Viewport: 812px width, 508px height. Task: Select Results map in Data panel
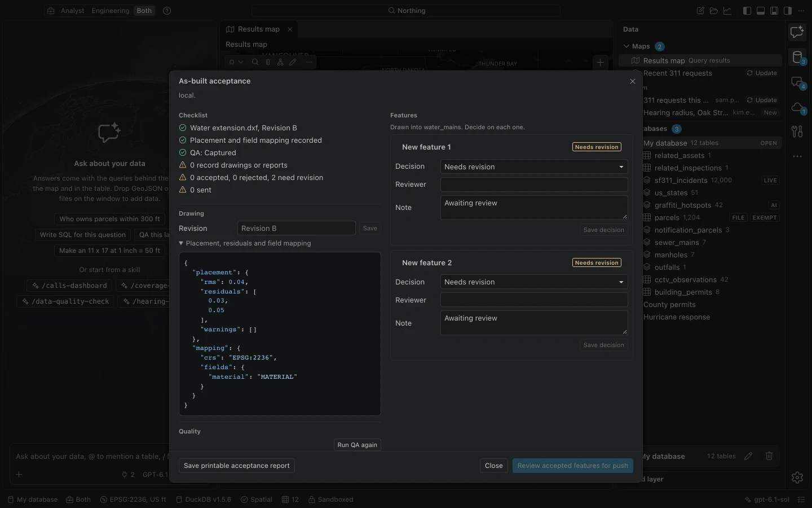pos(700,60)
